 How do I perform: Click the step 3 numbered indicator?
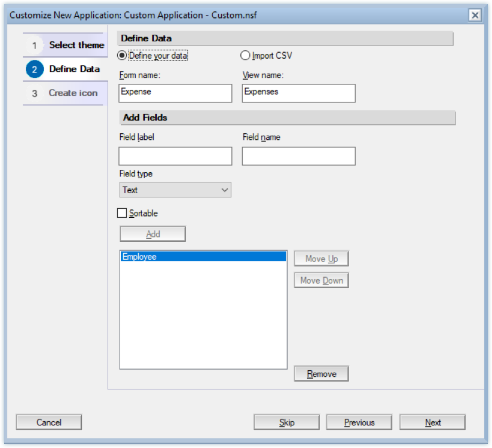pyautogui.click(x=35, y=93)
